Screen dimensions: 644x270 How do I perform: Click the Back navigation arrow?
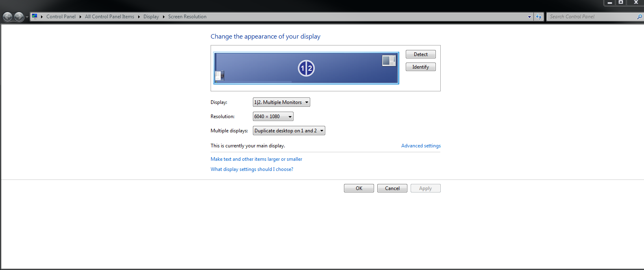coord(7,17)
